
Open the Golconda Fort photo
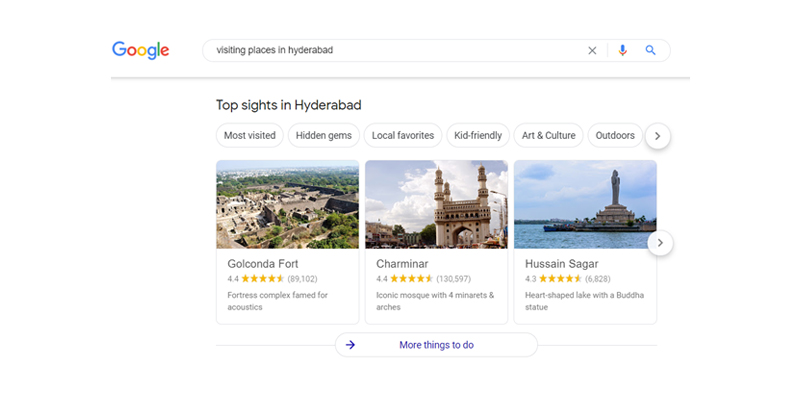[x=287, y=204]
